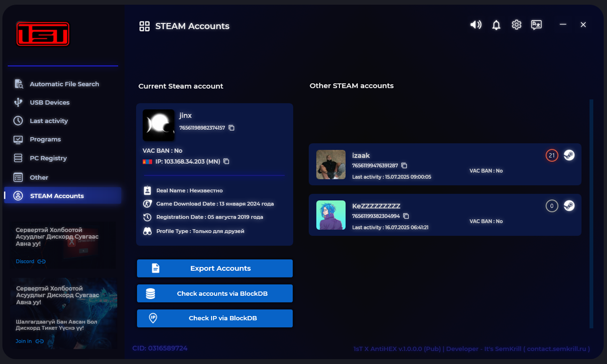Click Check accounts via BlockDB
607x364 pixels.
tap(215, 293)
